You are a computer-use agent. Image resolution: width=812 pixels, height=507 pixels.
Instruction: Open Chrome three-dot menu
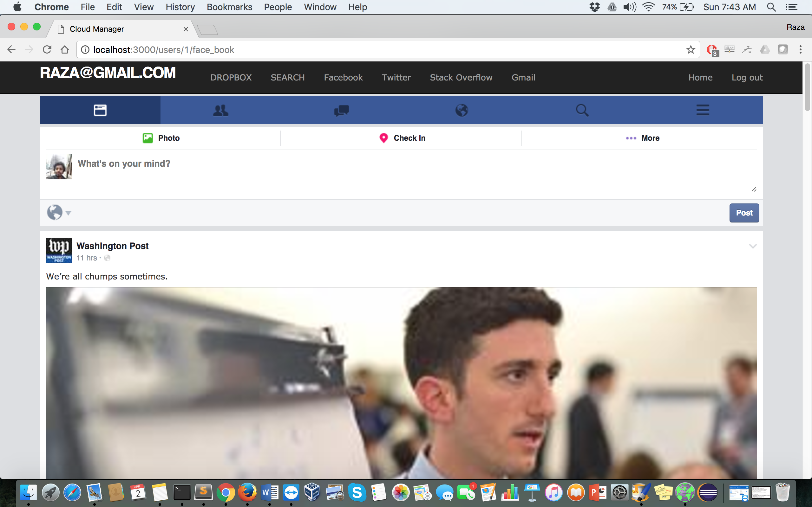tap(800, 50)
